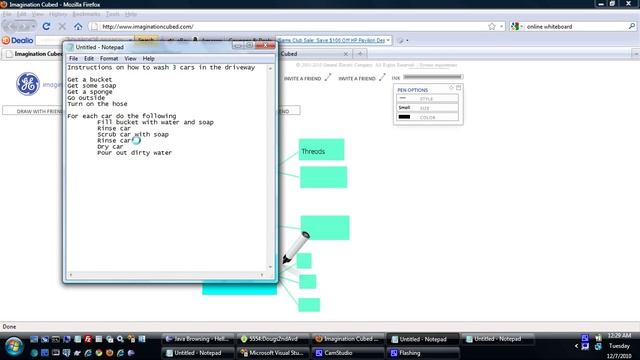Launch Firefox from quick launch icon
This screenshot has width=640, height=360.
(x=109, y=353)
